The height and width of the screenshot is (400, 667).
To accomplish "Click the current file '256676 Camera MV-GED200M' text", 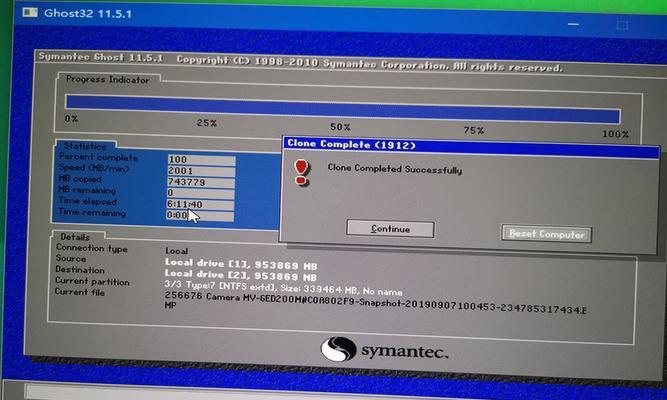I will click(x=233, y=297).
